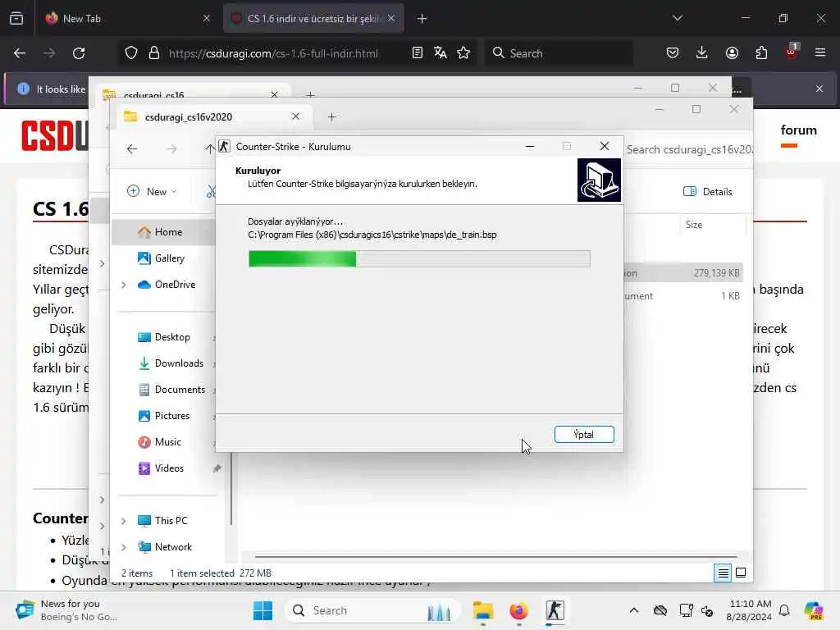Add a new File Explorer tab
840x630 pixels.
[331, 116]
